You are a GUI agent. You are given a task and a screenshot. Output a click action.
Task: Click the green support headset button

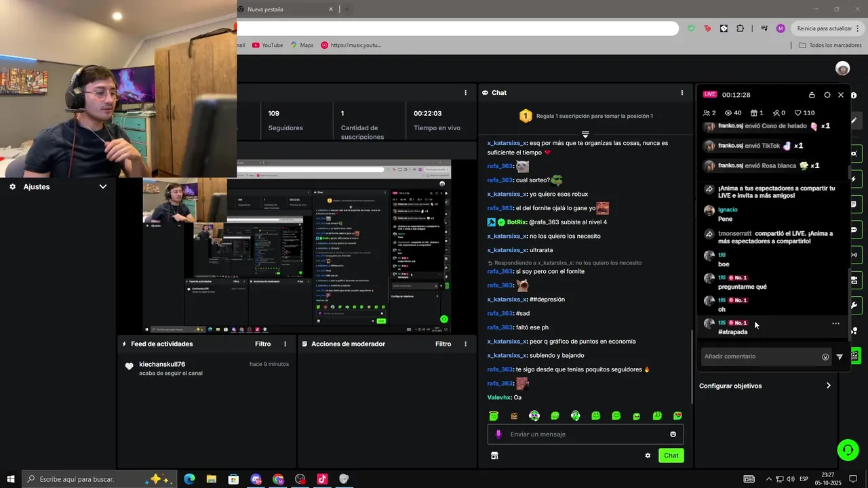848,449
